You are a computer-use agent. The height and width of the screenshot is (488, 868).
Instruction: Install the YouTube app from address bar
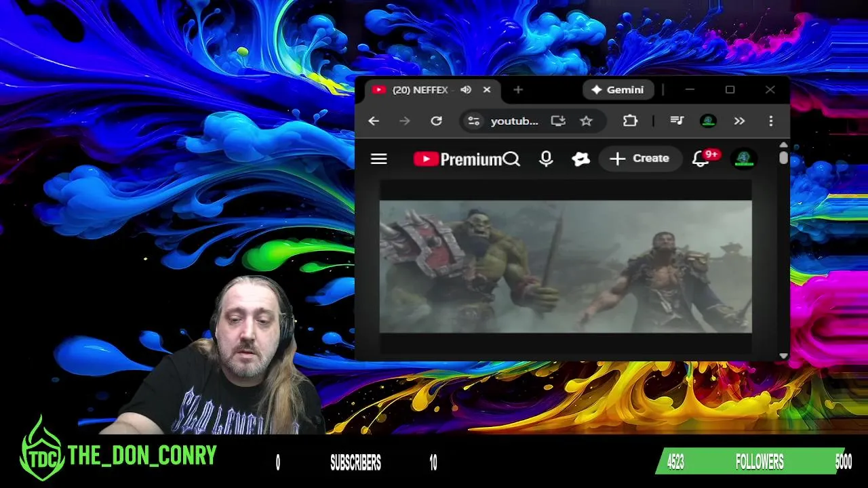pyautogui.click(x=558, y=121)
